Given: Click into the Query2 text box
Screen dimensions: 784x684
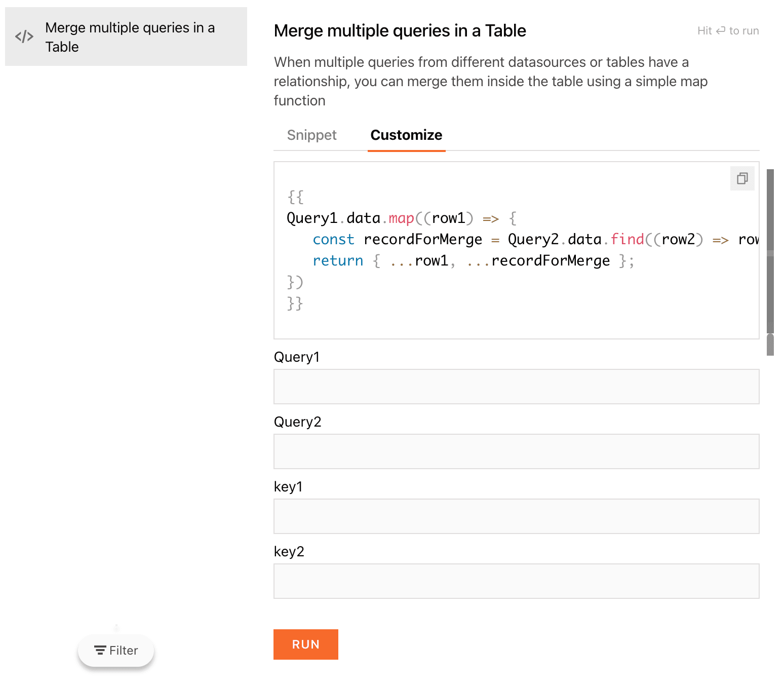Looking at the screenshot, I should pos(516,451).
